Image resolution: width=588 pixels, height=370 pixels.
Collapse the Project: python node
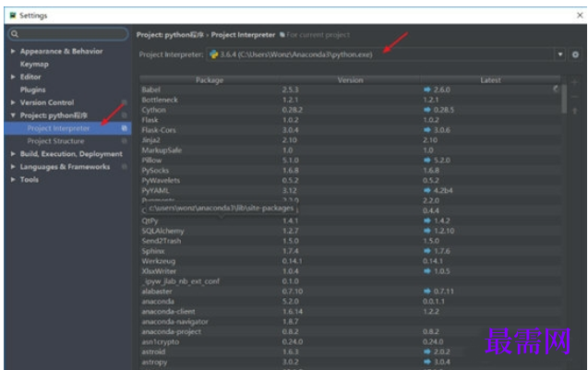[13, 115]
